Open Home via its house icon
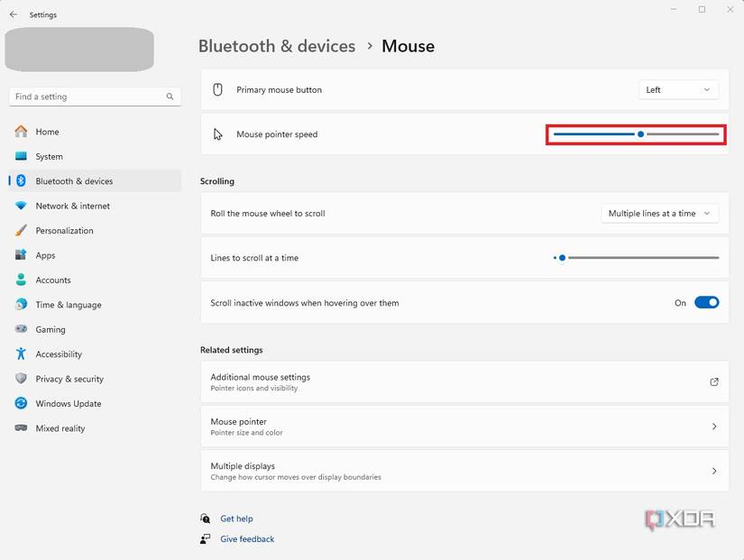 21,132
